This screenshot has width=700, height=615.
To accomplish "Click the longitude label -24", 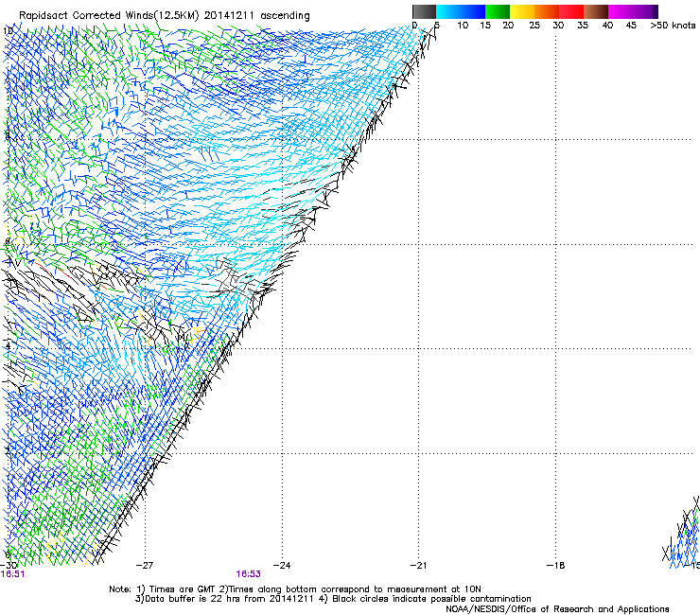I will [282, 565].
